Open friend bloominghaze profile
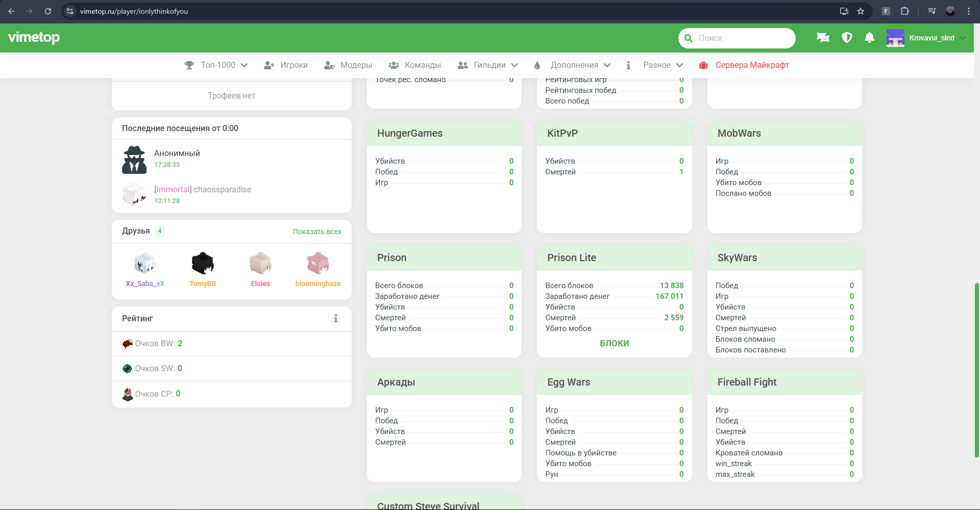The height and width of the screenshot is (510, 980). 318,284
